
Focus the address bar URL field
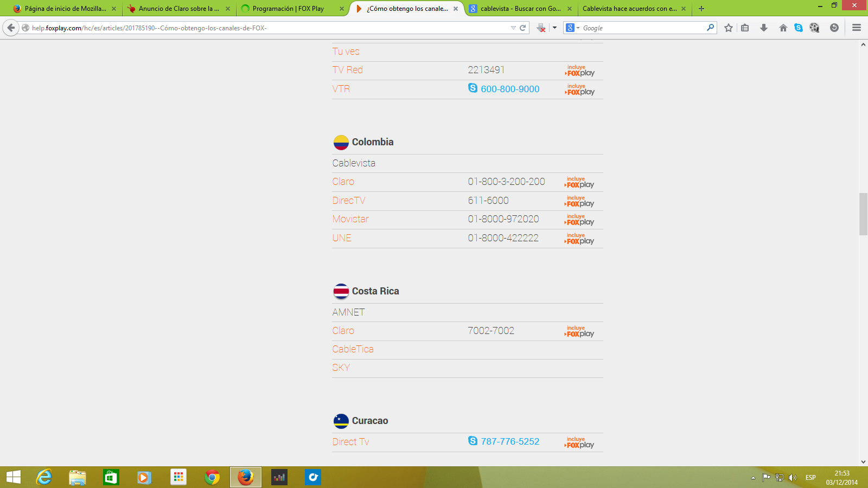pyautogui.click(x=270, y=28)
